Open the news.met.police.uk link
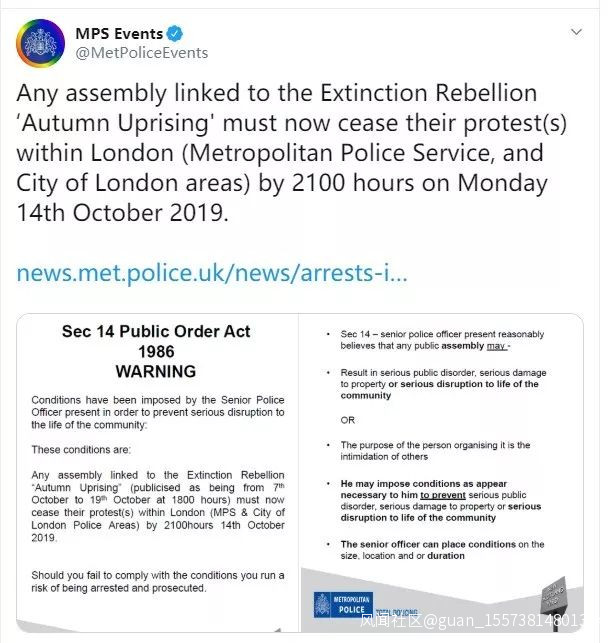The height and width of the screenshot is (643, 616). [212, 274]
